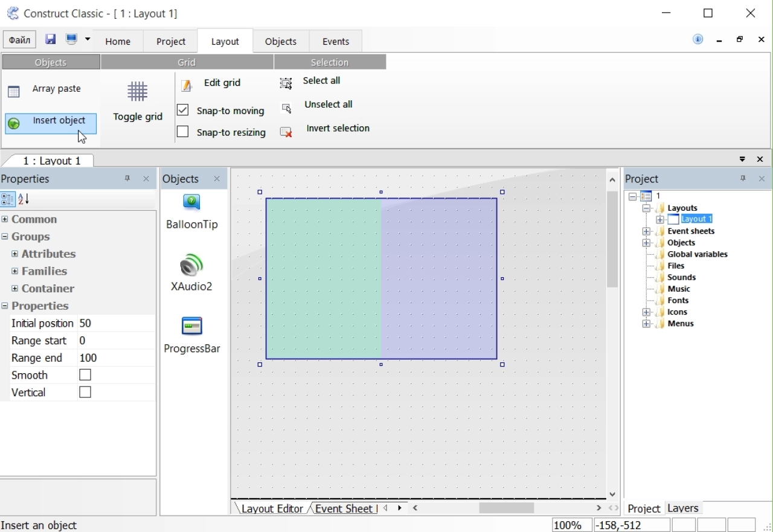Click the Insert object globe icon
The image size is (773, 532).
[x=14, y=124]
